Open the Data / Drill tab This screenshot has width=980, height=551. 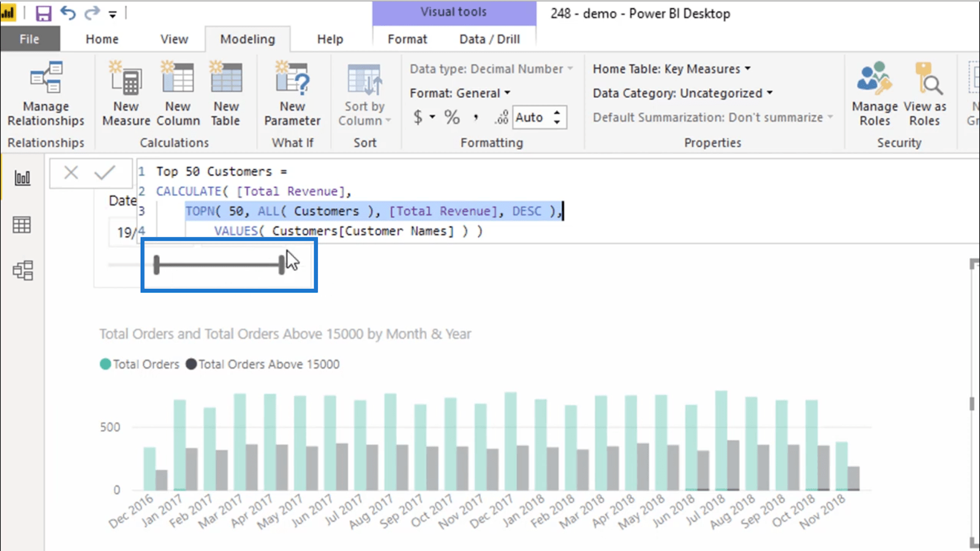coord(489,39)
